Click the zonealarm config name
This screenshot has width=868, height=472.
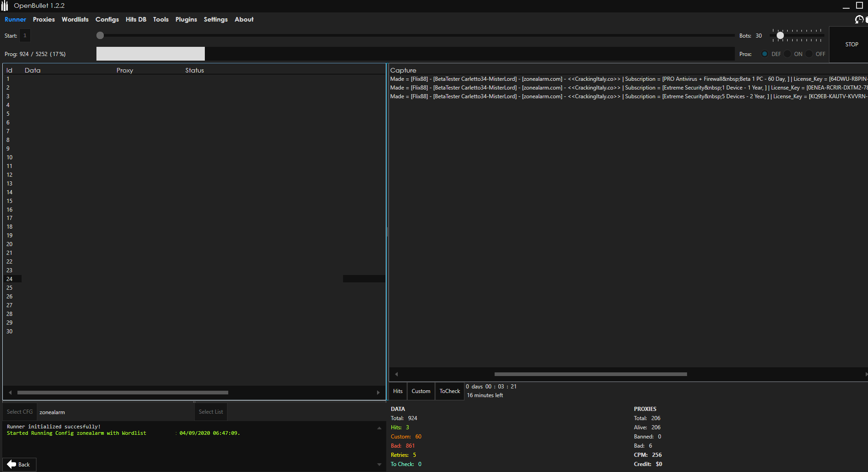pyautogui.click(x=52, y=412)
